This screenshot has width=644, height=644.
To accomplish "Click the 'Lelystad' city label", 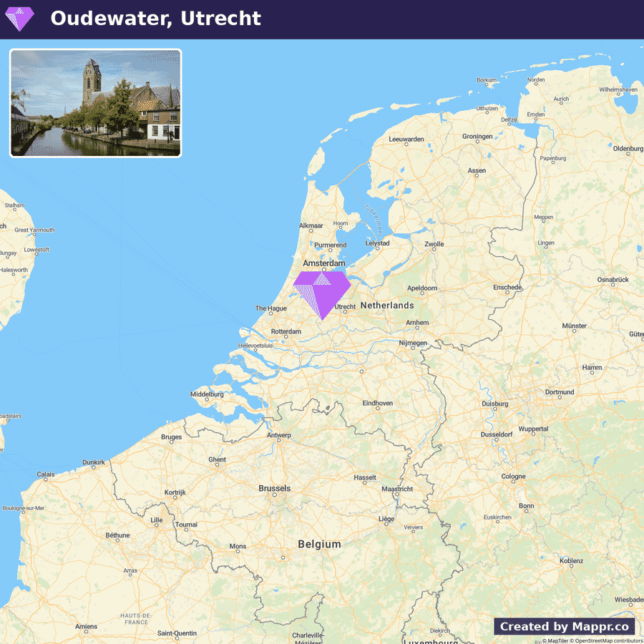I will [x=377, y=243].
